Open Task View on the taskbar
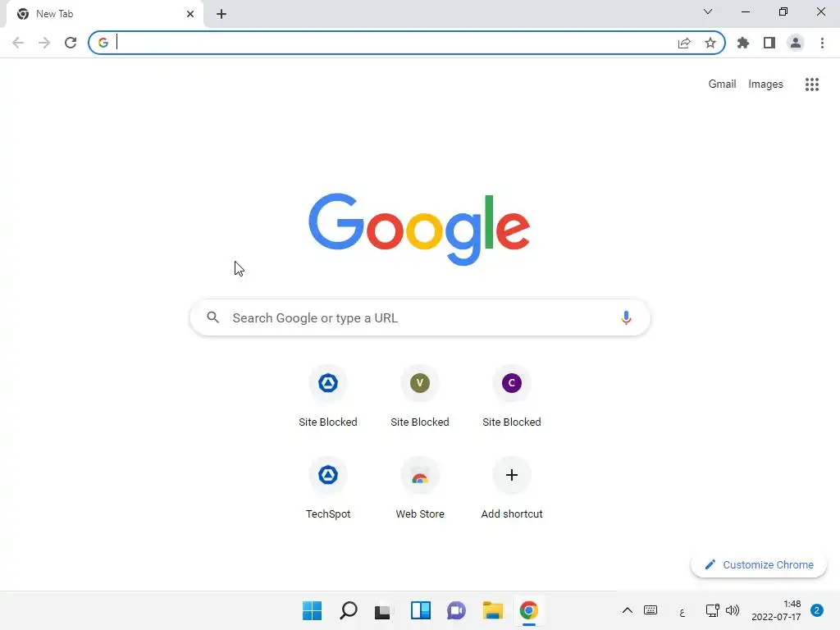This screenshot has height=630, width=840. click(x=382, y=611)
